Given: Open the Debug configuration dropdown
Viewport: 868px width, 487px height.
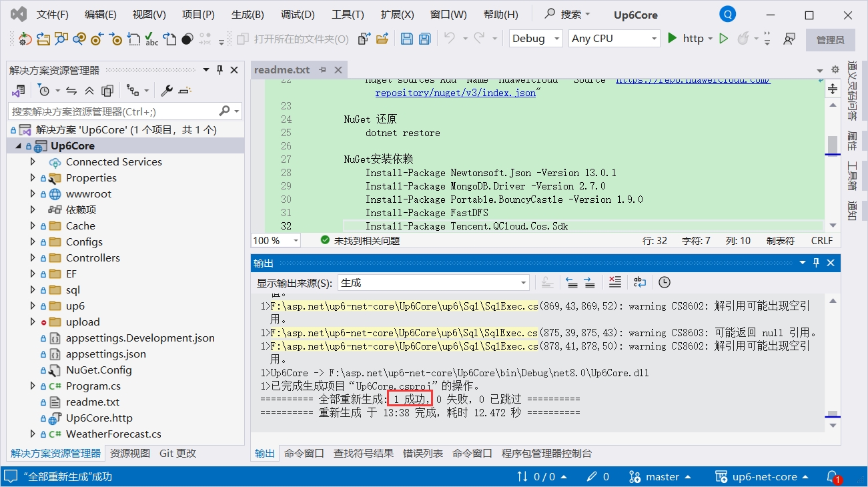Looking at the screenshot, I should point(536,39).
